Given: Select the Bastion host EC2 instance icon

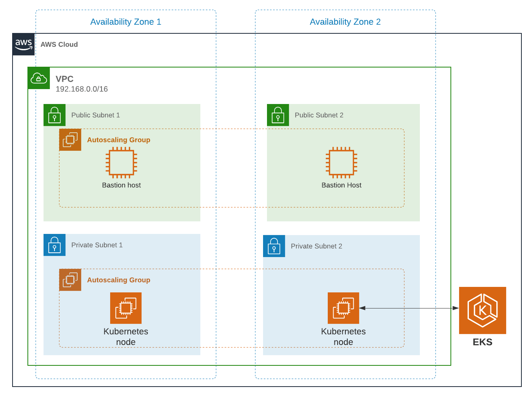Looking at the screenshot, I should click(x=122, y=162).
